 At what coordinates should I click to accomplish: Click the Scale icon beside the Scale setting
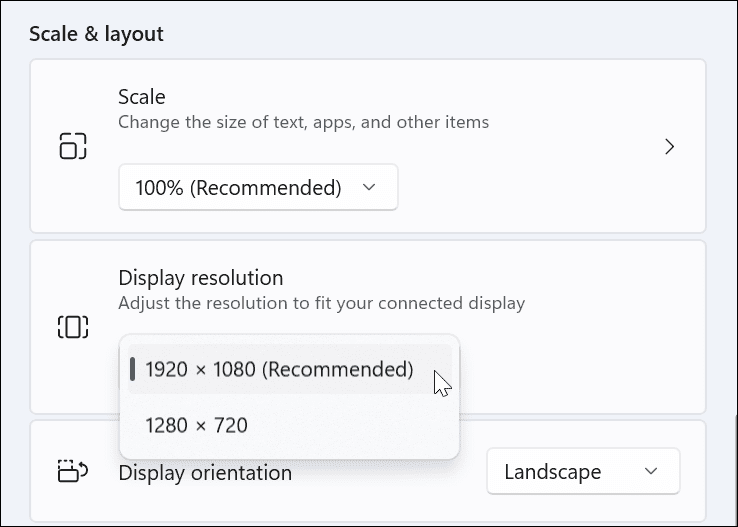click(x=73, y=146)
